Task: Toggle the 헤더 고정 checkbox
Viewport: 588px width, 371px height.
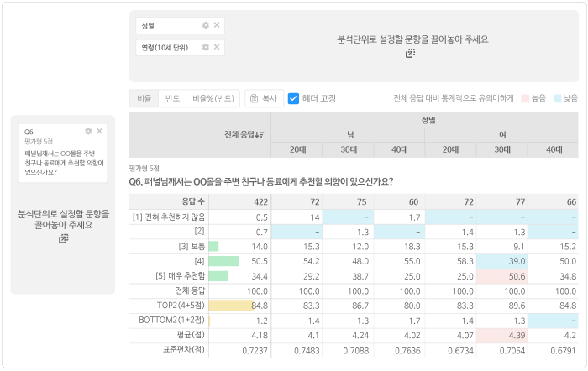Action: tap(293, 98)
